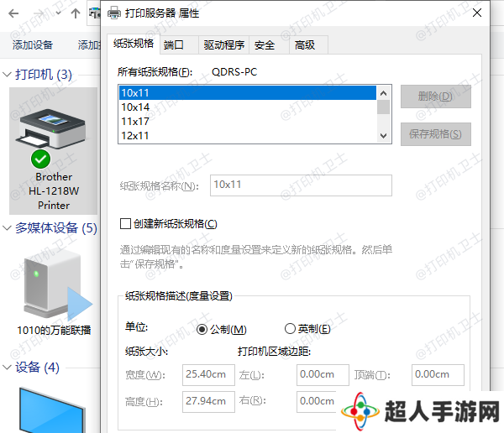Go to the 高级 tab
The height and width of the screenshot is (433, 504).
[x=304, y=45]
